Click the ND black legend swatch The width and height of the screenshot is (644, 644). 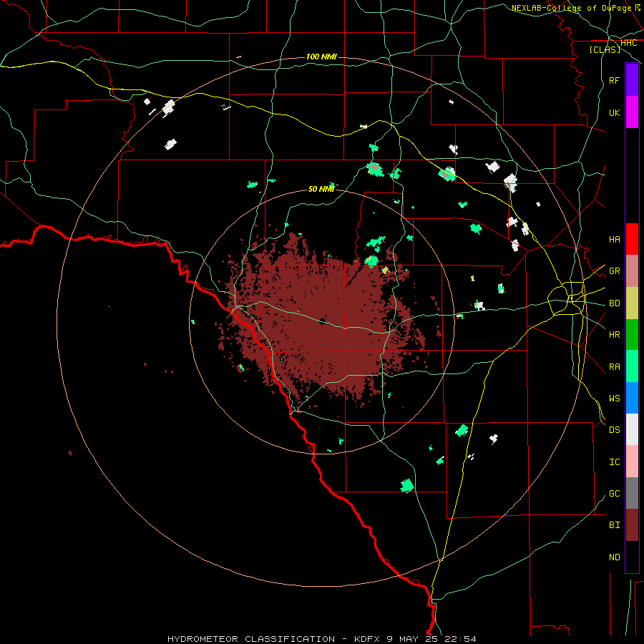coord(632,557)
